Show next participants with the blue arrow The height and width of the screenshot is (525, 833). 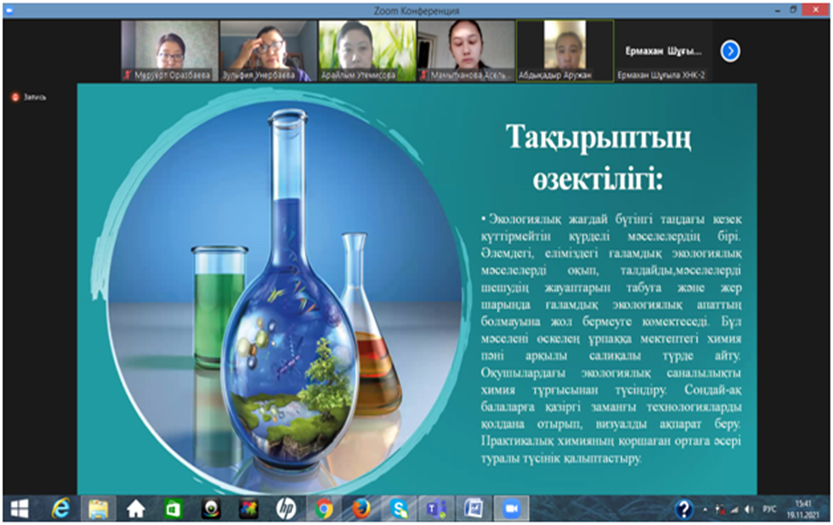pyautogui.click(x=730, y=50)
